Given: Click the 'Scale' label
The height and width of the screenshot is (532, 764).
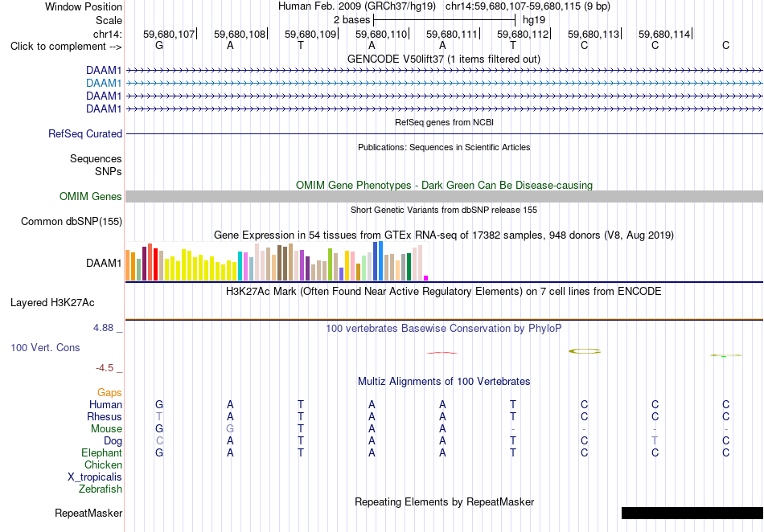Looking at the screenshot, I should pos(109,20).
